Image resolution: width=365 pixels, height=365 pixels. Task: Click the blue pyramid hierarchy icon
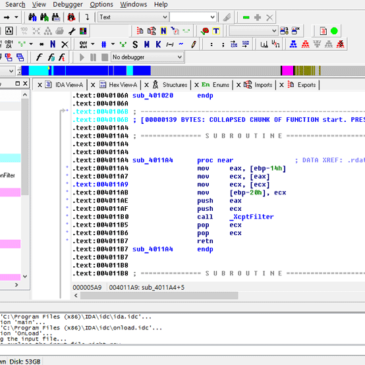tap(293, 44)
